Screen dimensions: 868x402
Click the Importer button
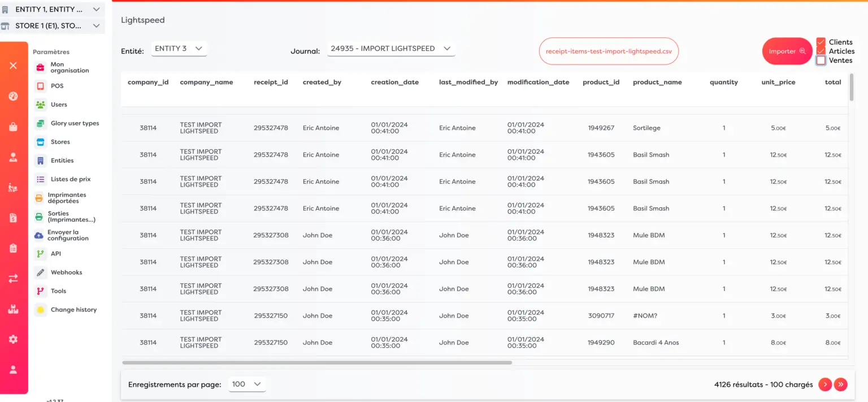tap(787, 51)
